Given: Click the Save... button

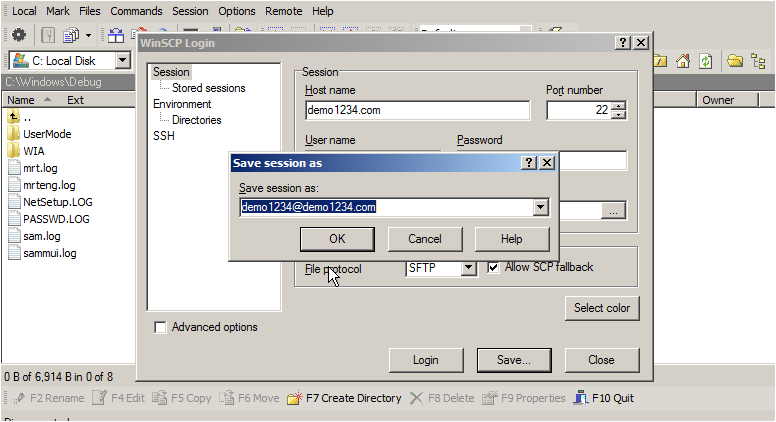Looking at the screenshot, I should (x=514, y=360).
